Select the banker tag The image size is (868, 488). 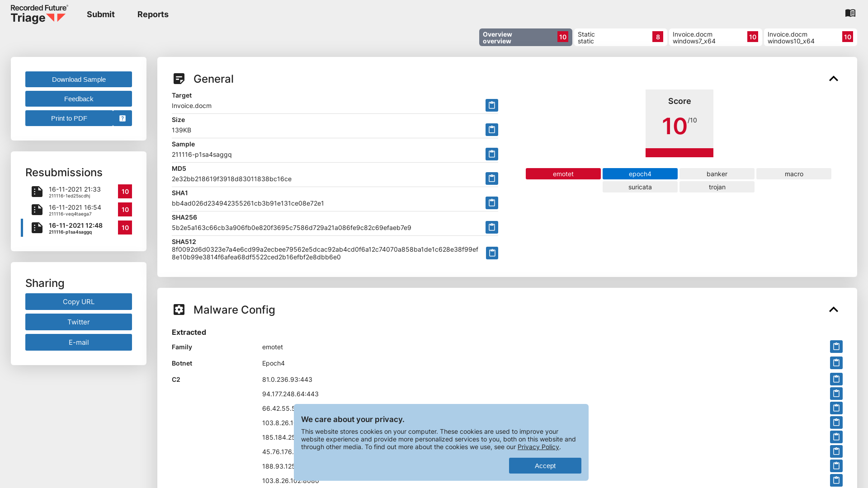(x=717, y=174)
